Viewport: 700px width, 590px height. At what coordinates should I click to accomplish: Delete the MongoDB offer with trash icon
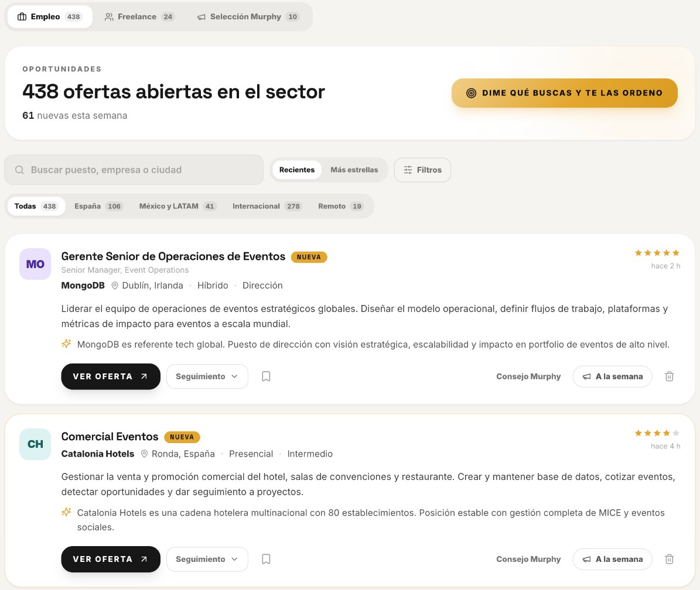(669, 376)
